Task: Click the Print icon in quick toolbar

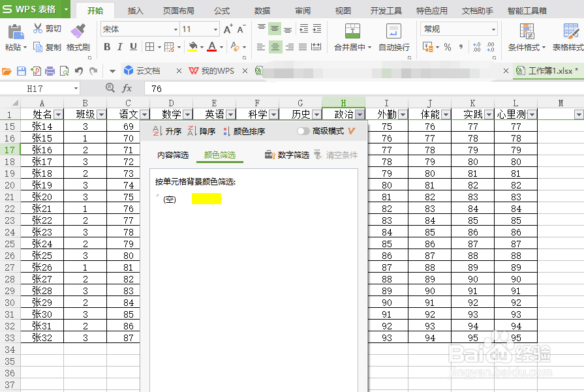Action: pyautogui.click(x=50, y=70)
